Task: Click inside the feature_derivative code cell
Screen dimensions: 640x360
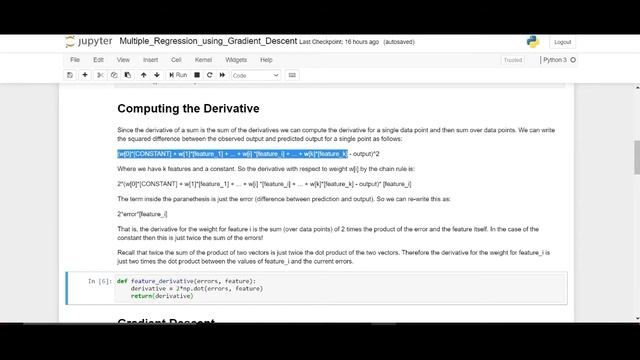Action: click(x=340, y=288)
